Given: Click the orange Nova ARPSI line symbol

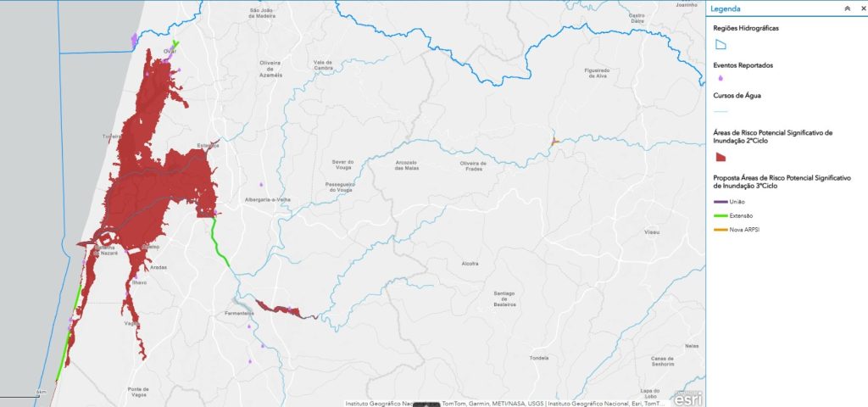Looking at the screenshot, I should [721, 230].
